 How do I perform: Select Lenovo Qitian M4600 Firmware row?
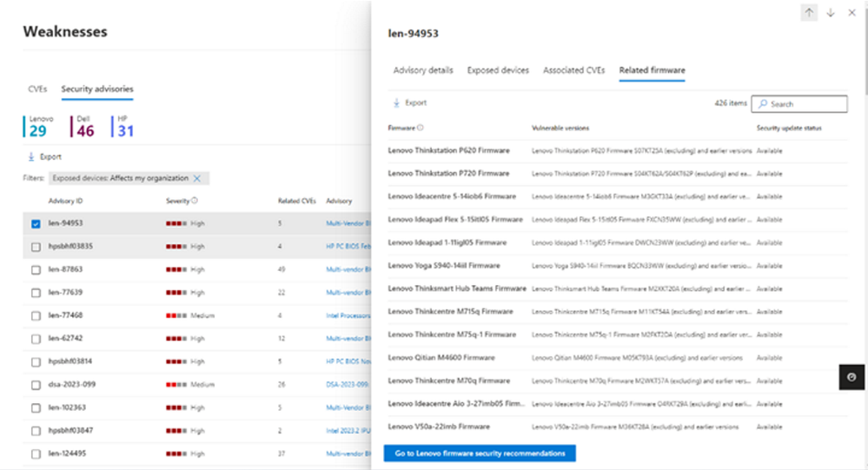[618, 358]
